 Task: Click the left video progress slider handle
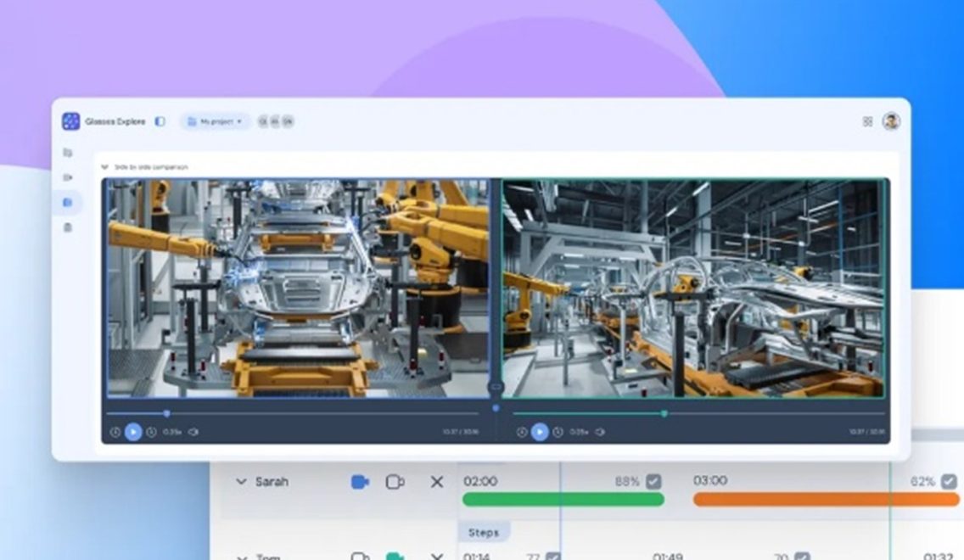[x=166, y=413]
